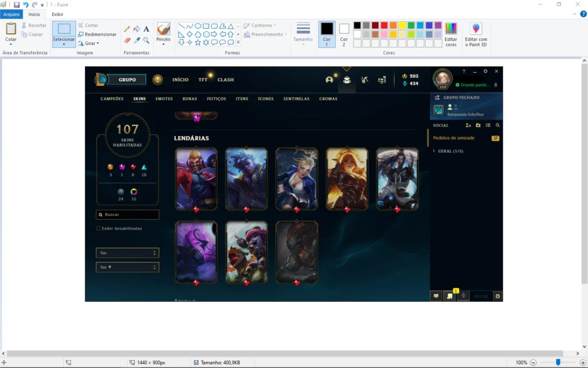Switch to the Início tab
Image resolution: width=588 pixels, height=368 pixels.
pyautogui.click(x=34, y=14)
